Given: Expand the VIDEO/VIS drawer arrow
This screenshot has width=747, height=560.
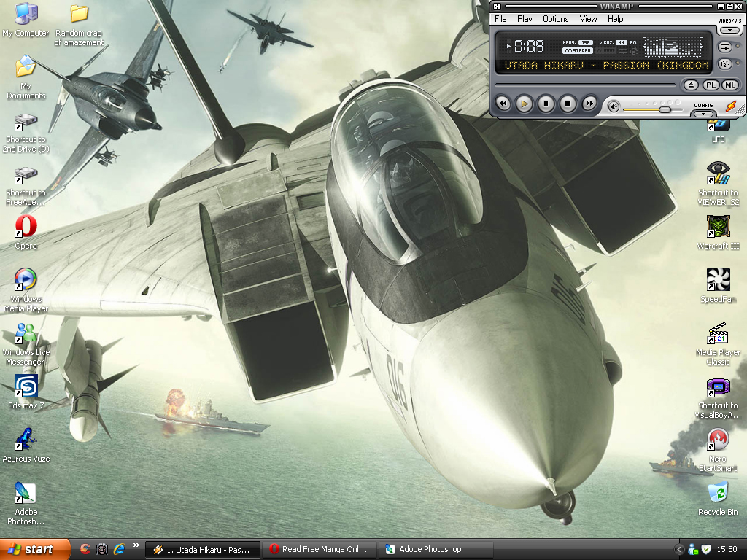Looking at the screenshot, I should point(729,30).
